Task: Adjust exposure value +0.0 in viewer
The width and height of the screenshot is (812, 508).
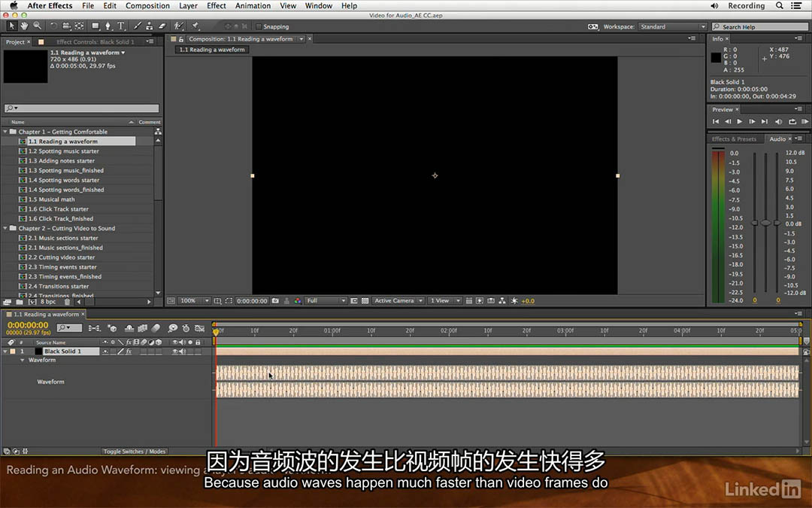Action: point(528,300)
